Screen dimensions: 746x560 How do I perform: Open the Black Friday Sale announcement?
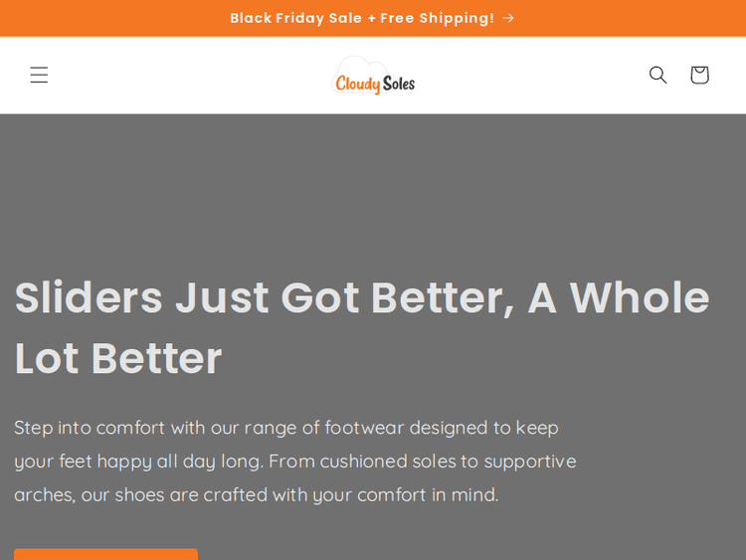click(362, 18)
